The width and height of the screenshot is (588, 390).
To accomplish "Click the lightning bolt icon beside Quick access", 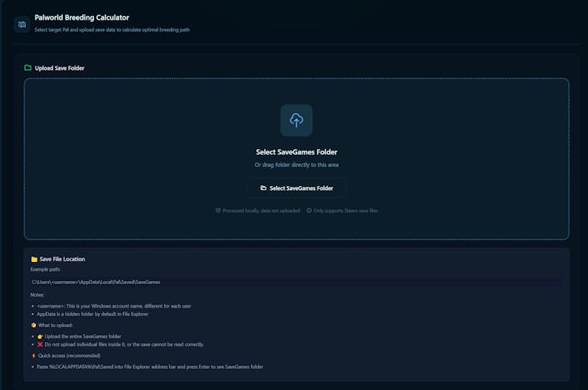I will [33, 355].
